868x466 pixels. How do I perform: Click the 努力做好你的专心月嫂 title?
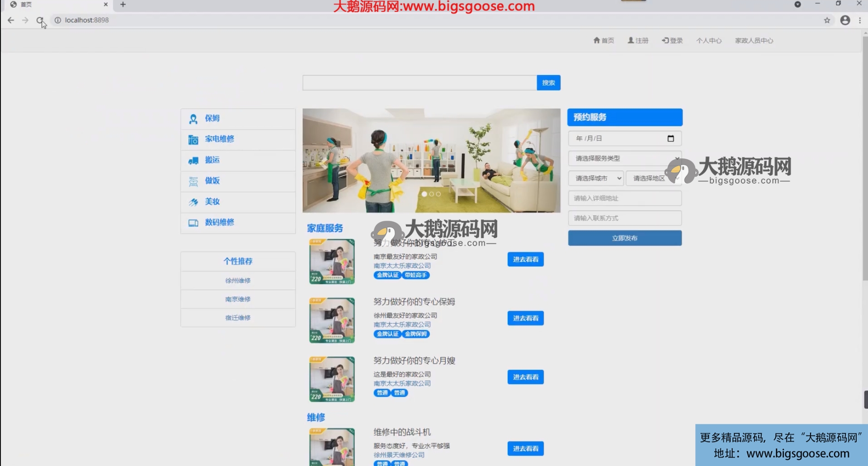(x=414, y=361)
